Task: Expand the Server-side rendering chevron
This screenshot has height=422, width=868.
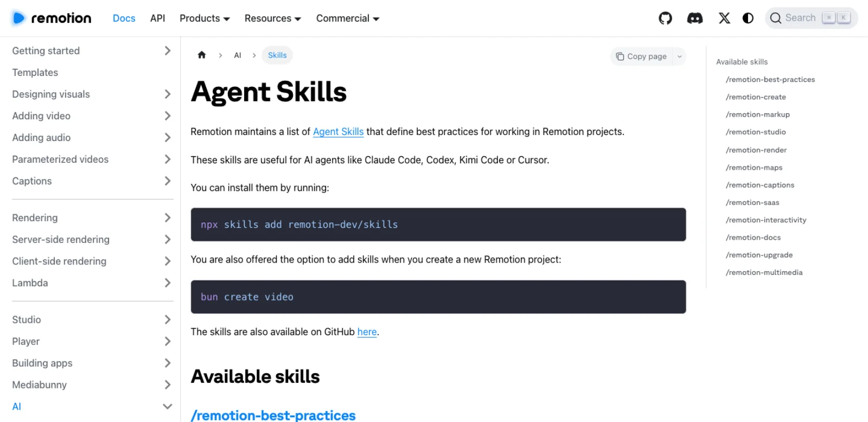Action: coord(167,239)
